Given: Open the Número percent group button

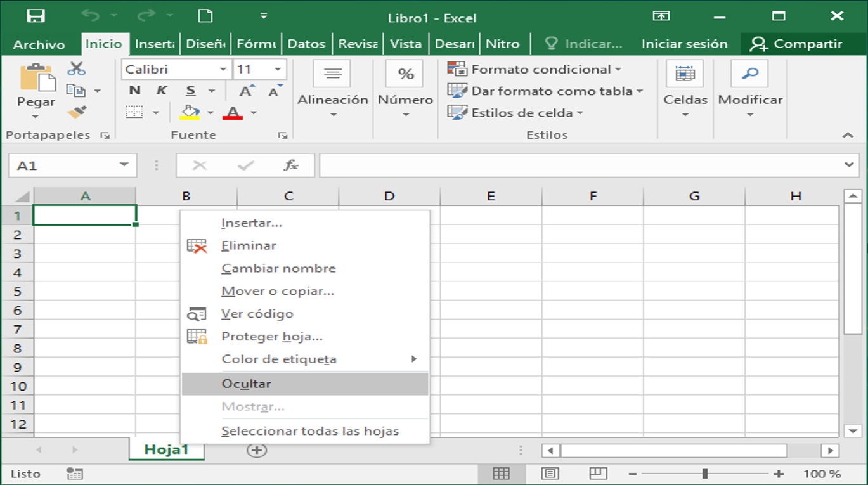Looking at the screenshot, I should click(x=406, y=89).
